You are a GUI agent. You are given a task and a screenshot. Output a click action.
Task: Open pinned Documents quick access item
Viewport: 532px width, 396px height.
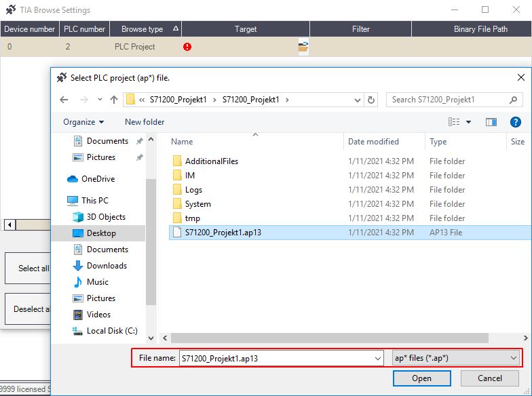click(100, 141)
